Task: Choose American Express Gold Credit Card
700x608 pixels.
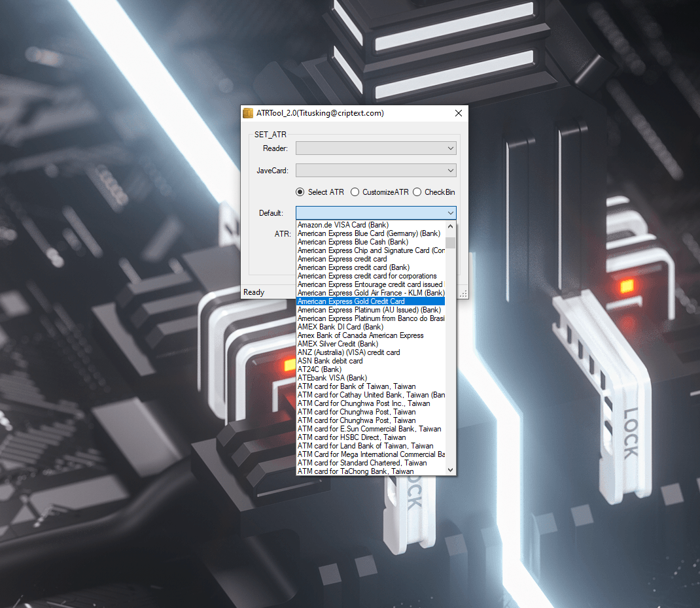Action: 351,301
